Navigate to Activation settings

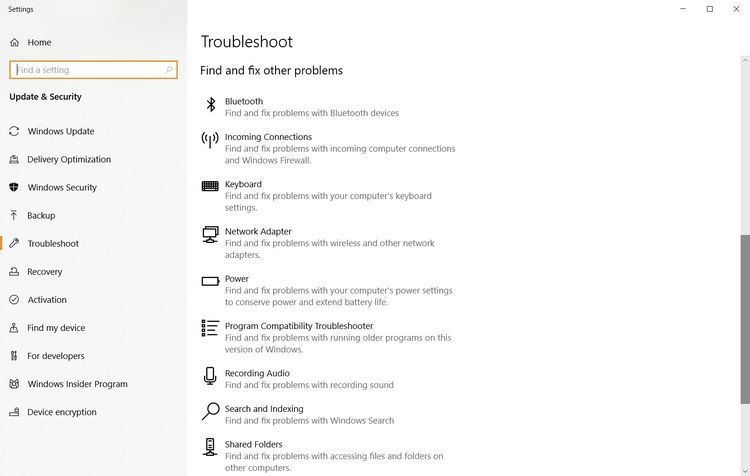coord(47,299)
